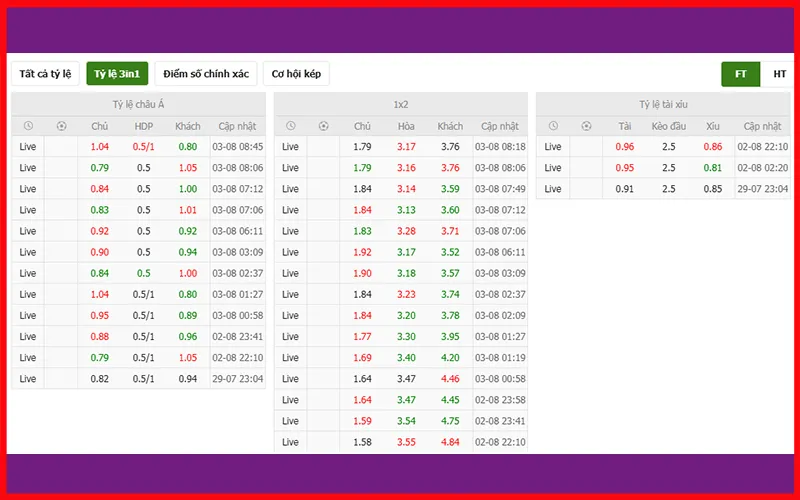The height and width of the screenshot is (500, 800).
Task: Click the soccer ball icon in the 1x2 table
Action: [x=323, y=126]
